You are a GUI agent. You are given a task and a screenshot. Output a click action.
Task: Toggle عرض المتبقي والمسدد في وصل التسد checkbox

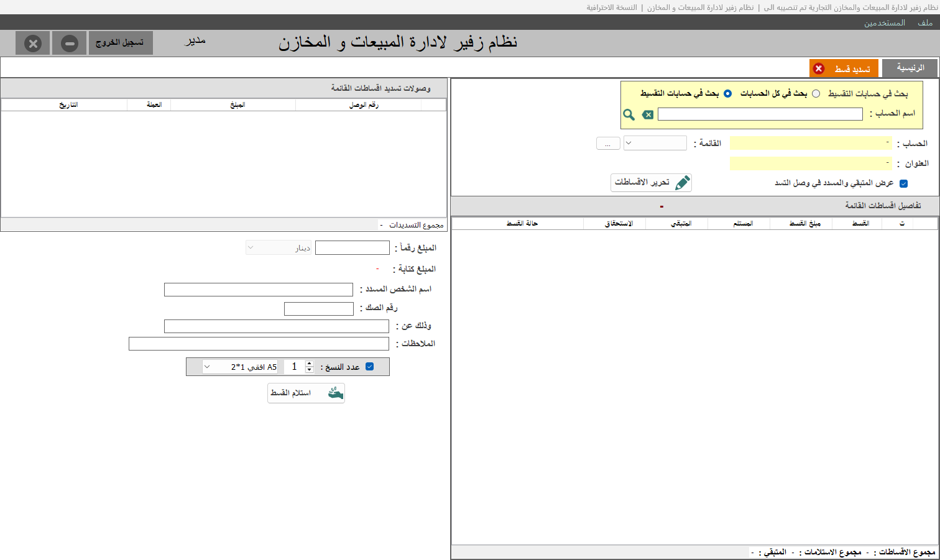pos(903,183)
